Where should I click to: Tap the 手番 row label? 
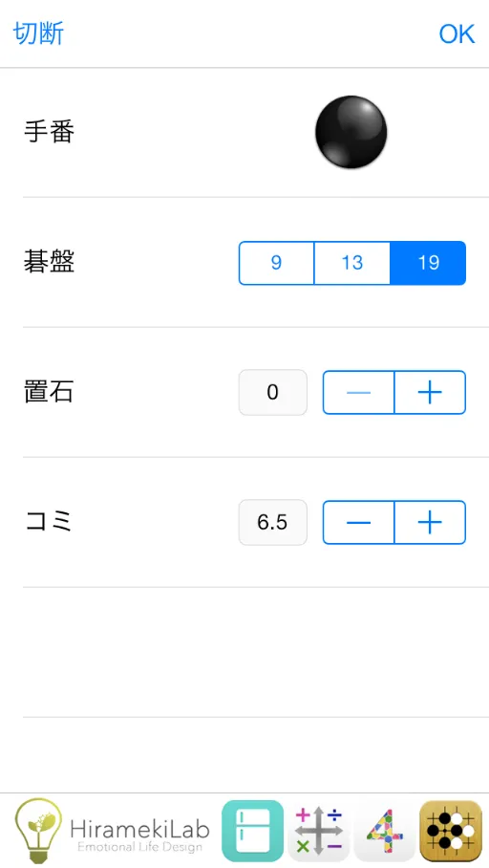point(50,132)
